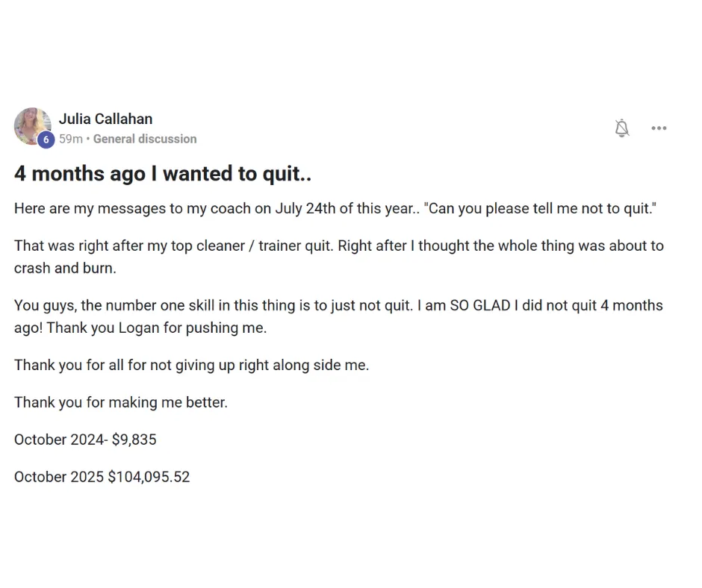
Task: Click the words "crash and burn."
Action: pyautogui.click(x=65, y=268)
